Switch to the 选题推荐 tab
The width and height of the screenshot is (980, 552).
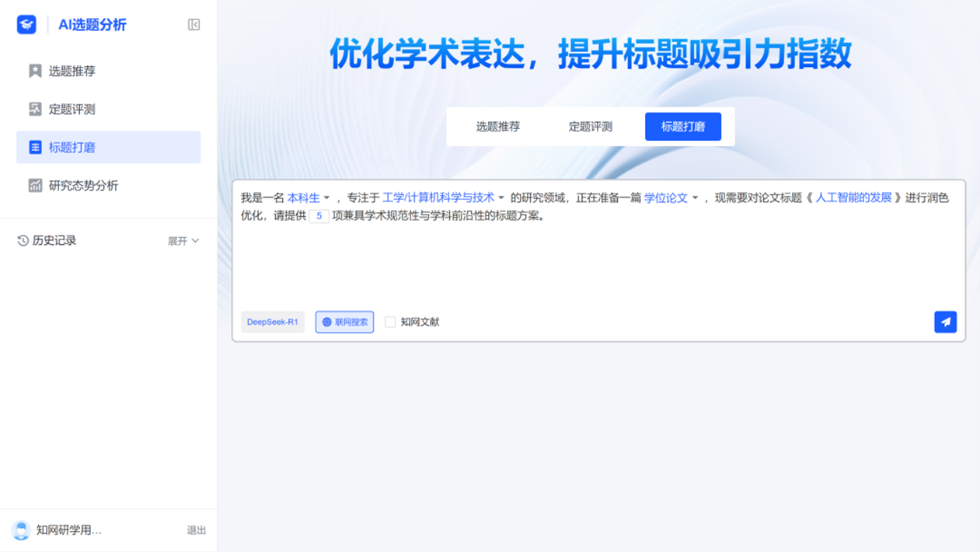pyautogui.click(x=497, y=127)
